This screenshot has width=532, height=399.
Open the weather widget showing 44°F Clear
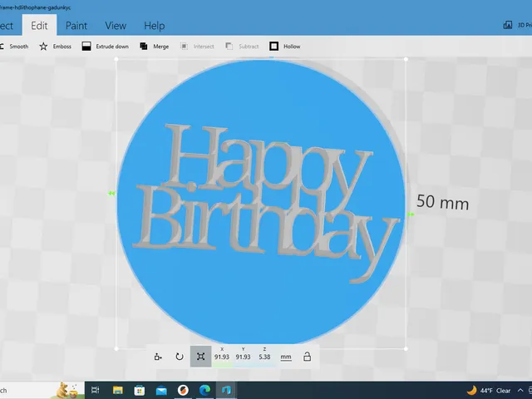click(x=489, y=391)
